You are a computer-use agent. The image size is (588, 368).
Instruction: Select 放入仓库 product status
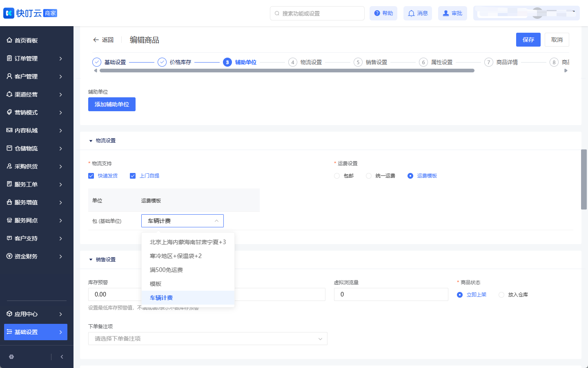coord(501,295)
